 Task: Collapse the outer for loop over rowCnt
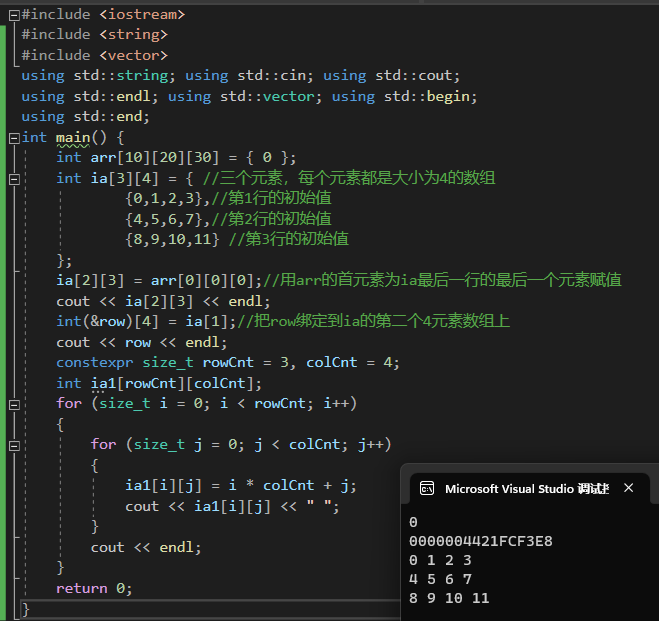13,404
